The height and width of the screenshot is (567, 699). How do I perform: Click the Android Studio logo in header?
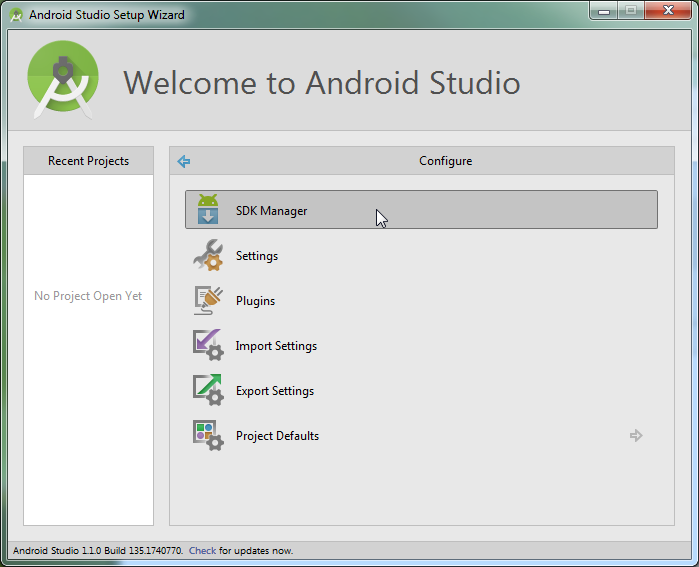(x=63, y=80)
